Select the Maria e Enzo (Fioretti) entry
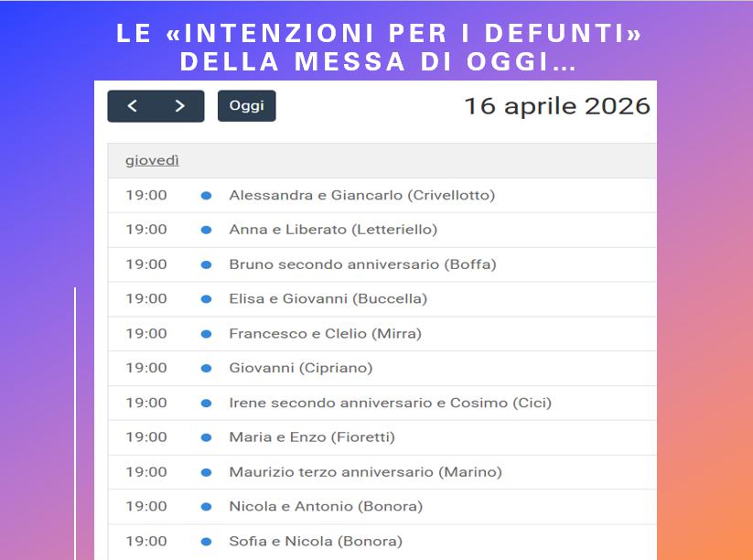The height and width of the screenshot is (560, 753). tap(312, 437)
